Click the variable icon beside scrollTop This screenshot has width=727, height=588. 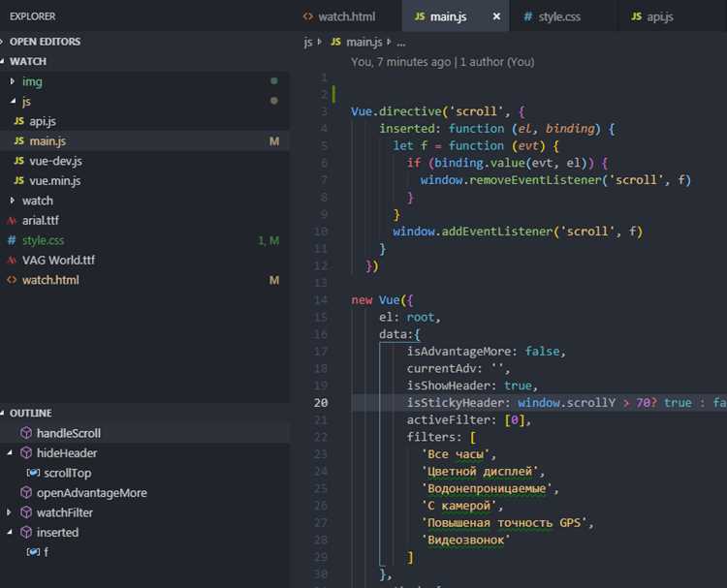[x=33, y=473]
